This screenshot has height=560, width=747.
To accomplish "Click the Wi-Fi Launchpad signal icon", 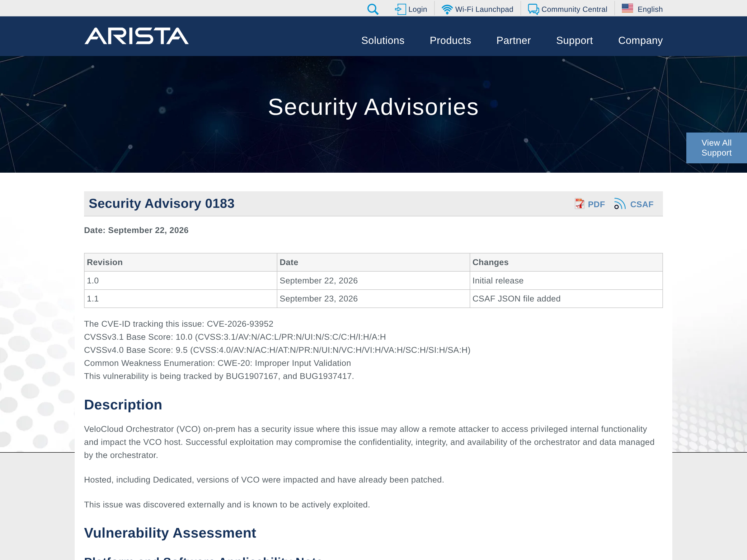I will pyautogui.click(x=447, y=9).
